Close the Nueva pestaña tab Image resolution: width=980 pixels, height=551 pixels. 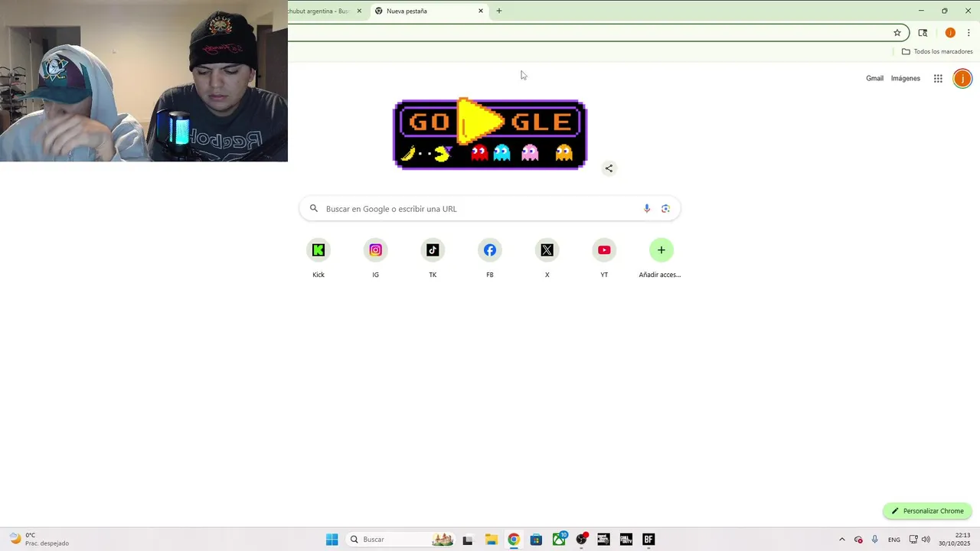point(481,11)
